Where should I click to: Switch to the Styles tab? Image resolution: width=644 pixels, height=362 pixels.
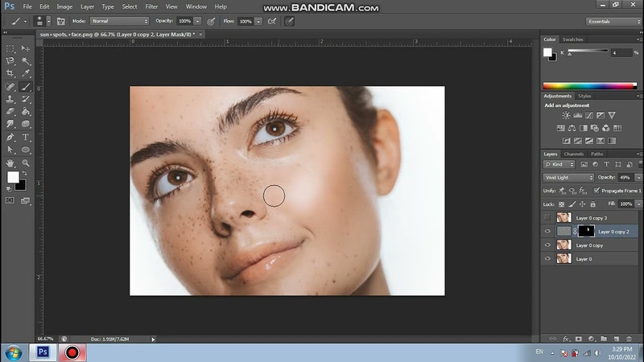coord(584,96)
